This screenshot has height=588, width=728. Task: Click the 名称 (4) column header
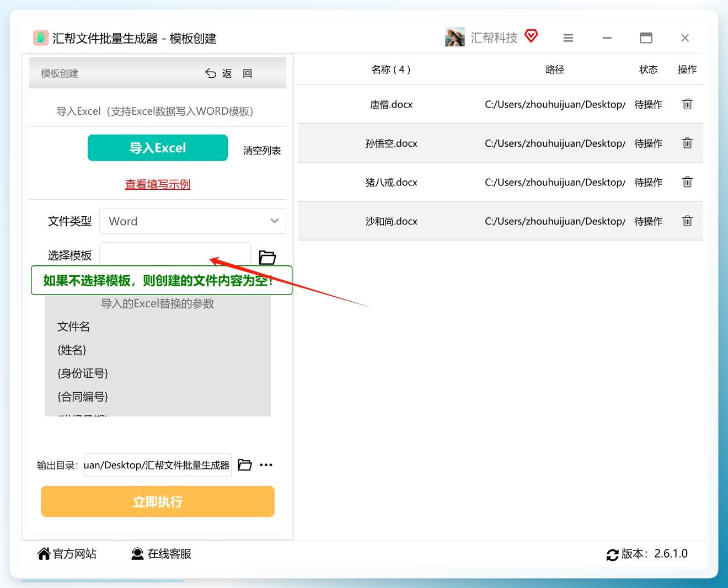coord(391,70)
